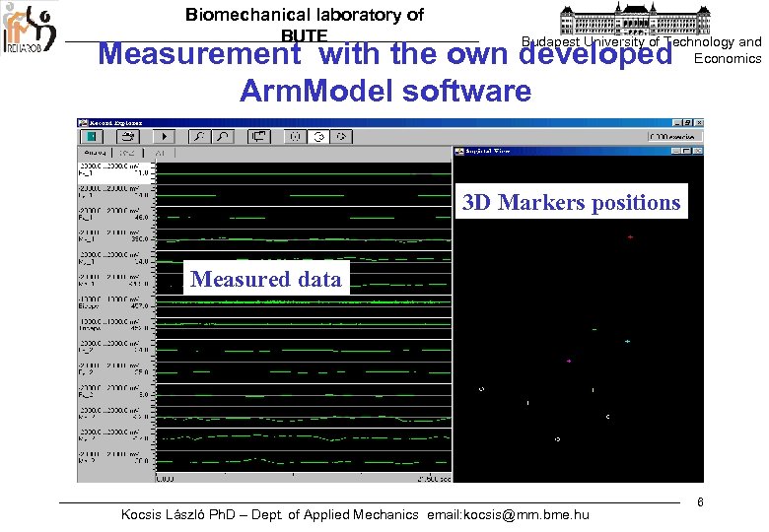
Task: Click the Spatial View window title icon
Action: point(459,151)
